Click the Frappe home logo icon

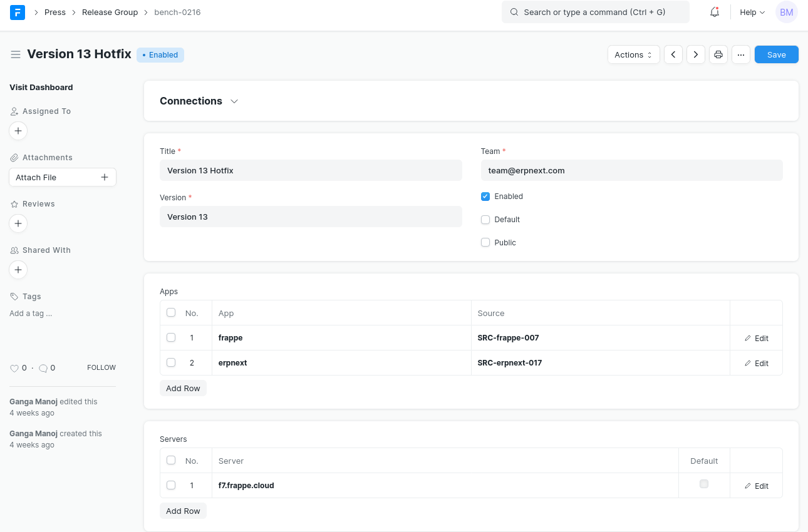click(x=18, y=13)
